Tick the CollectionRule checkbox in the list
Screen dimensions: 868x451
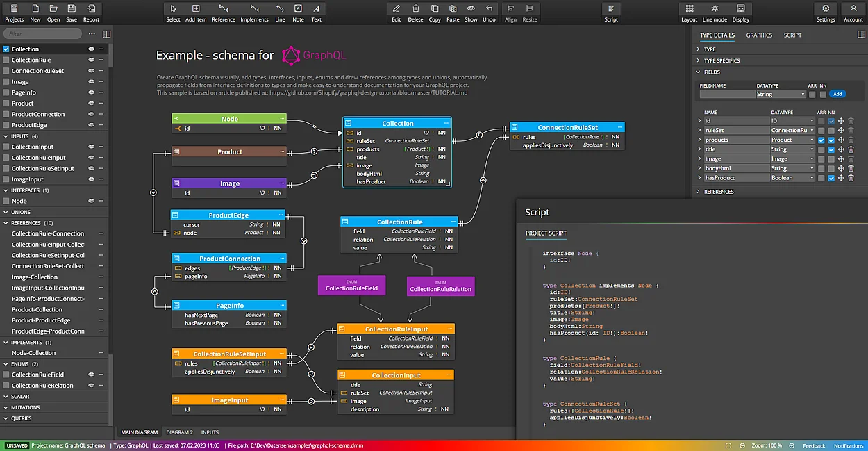(x=6, y=60)
